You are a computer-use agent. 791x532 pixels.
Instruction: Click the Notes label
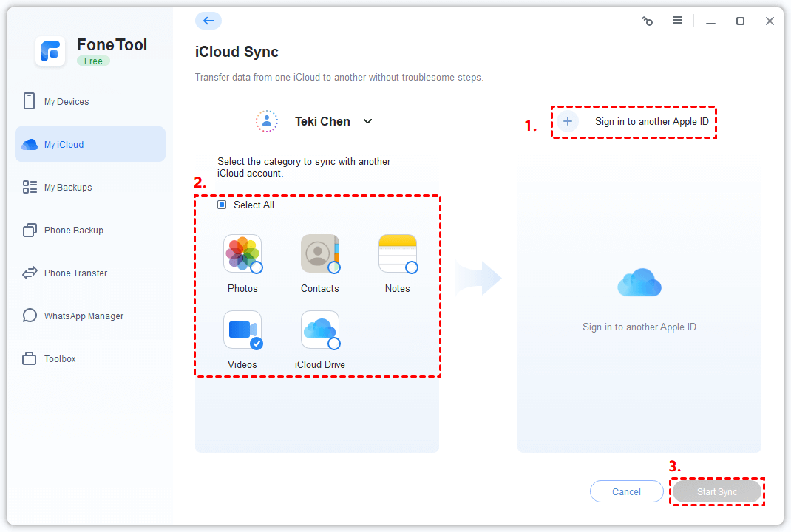click(398, 288)
